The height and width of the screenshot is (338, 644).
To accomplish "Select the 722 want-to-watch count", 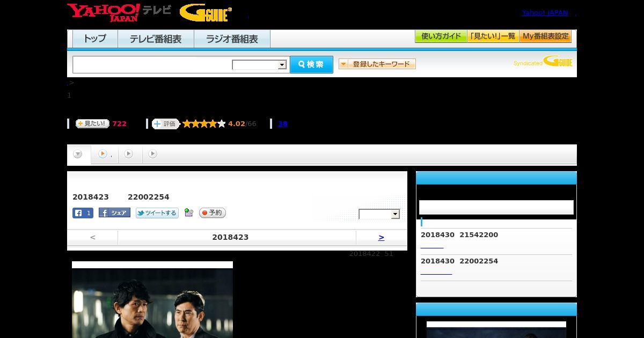I will (119, 124).
